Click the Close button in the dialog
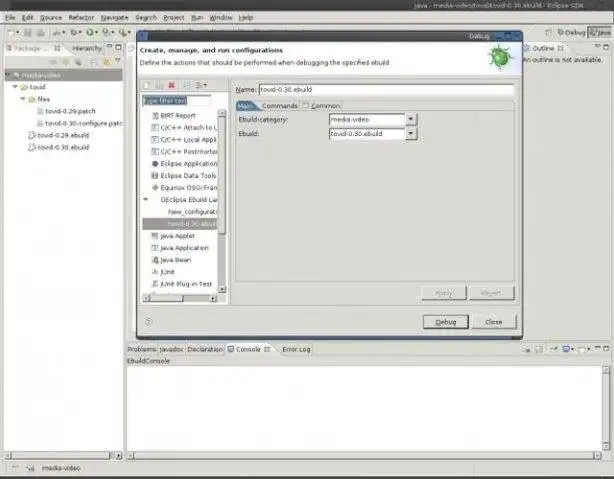Image resolution: width=614 pixels, height=479 pixels. (x=494, y=322)
